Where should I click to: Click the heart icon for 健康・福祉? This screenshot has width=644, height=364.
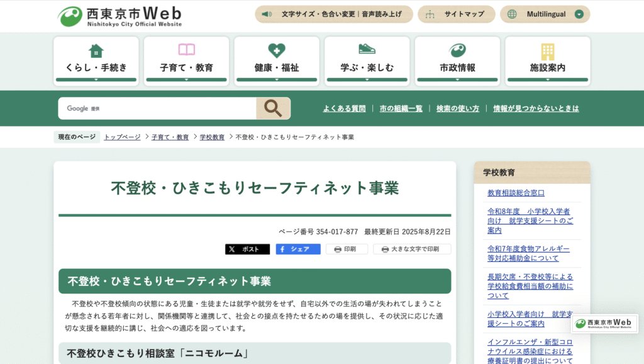tap(275, 49)
